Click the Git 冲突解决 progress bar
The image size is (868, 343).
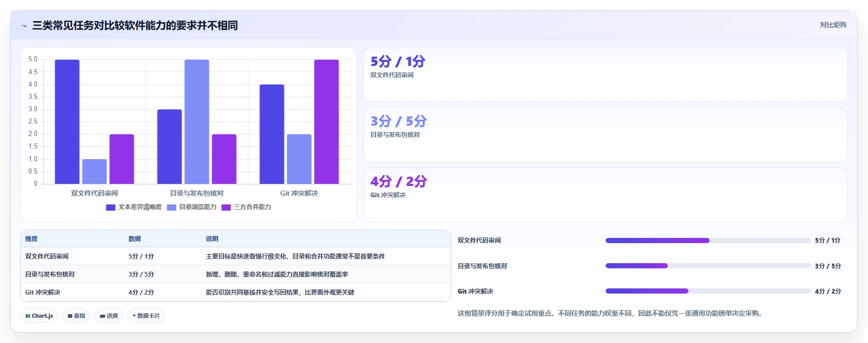pos(708,291)
